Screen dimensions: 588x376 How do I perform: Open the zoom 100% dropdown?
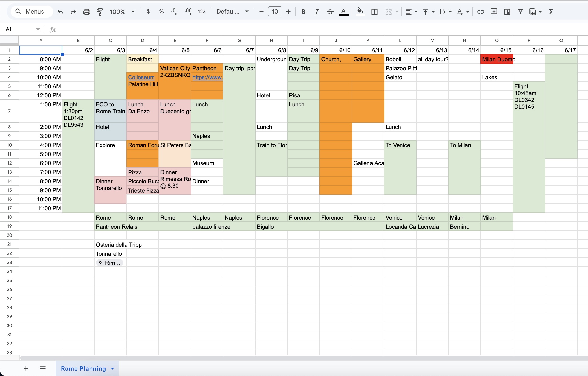pyautogui.click(x=122, y=12)
